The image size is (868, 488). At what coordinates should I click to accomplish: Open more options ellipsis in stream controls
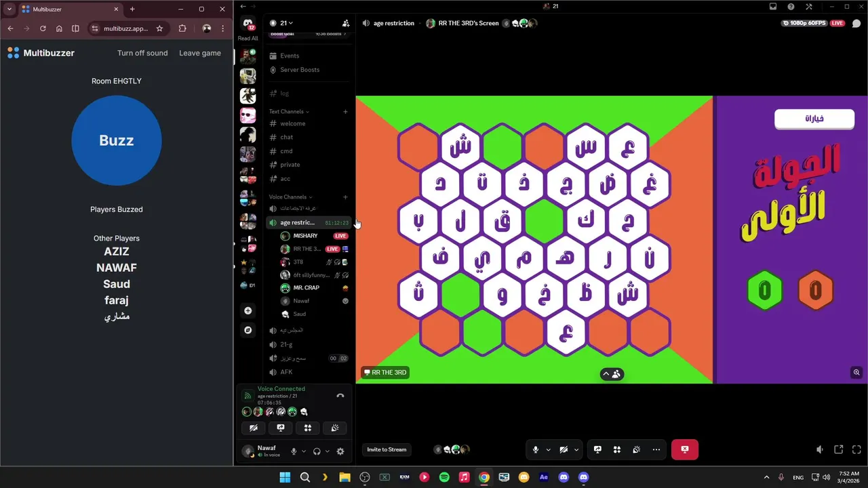point(656,449)
